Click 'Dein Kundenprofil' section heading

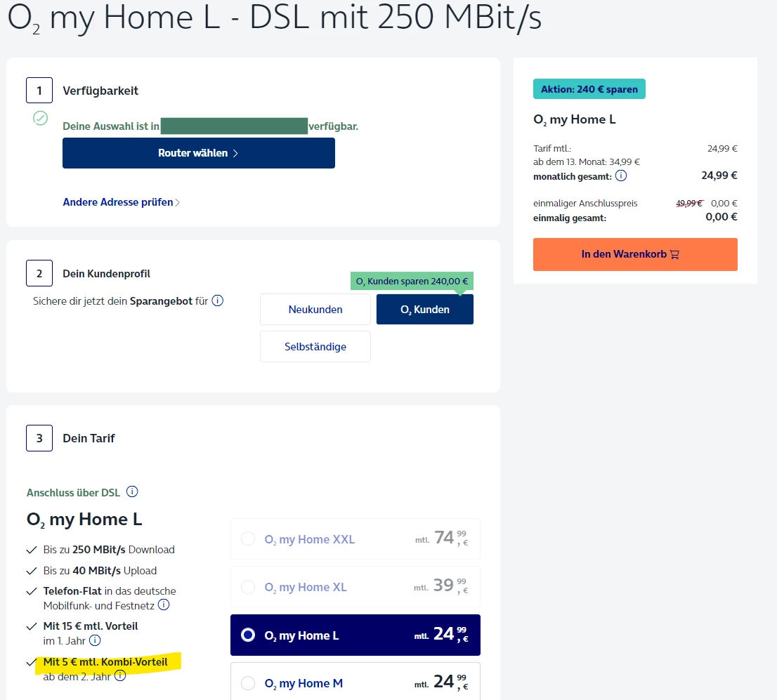tap(106, 273)
